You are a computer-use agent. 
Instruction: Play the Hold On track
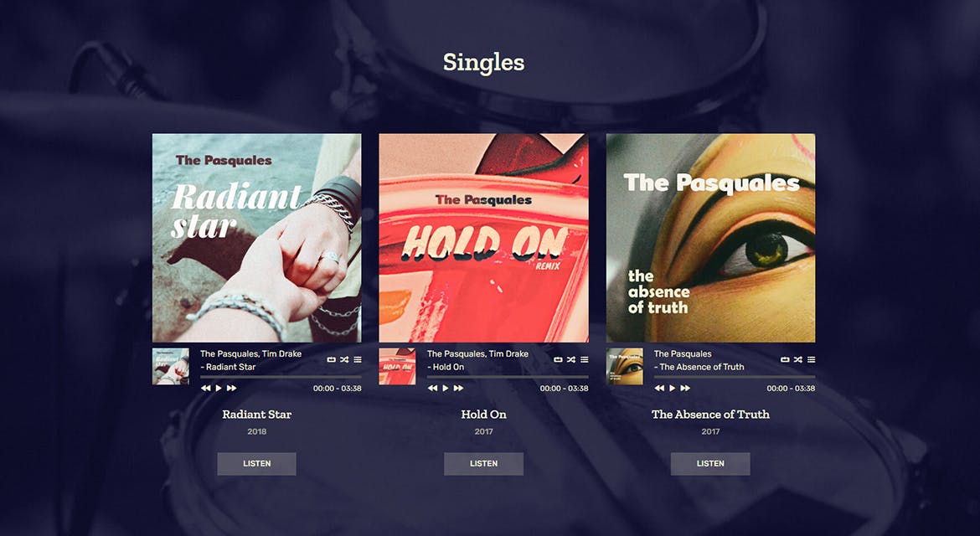tap(446, 388)
